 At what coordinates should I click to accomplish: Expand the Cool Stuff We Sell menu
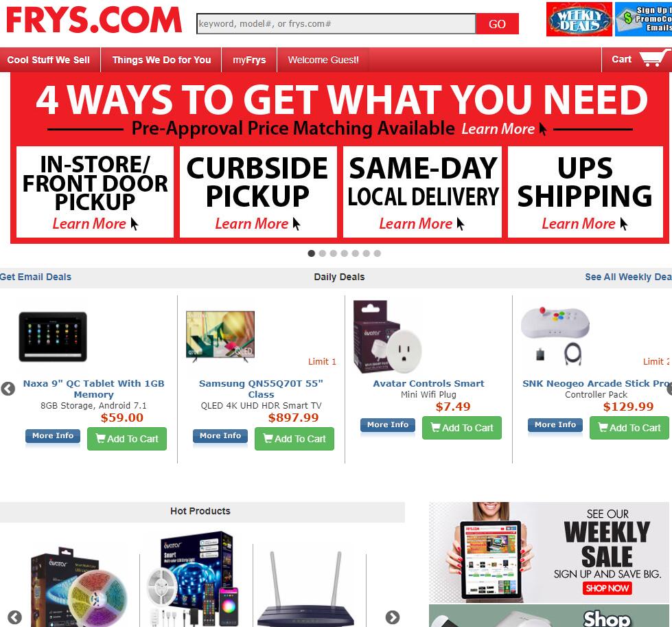(49, 60)
